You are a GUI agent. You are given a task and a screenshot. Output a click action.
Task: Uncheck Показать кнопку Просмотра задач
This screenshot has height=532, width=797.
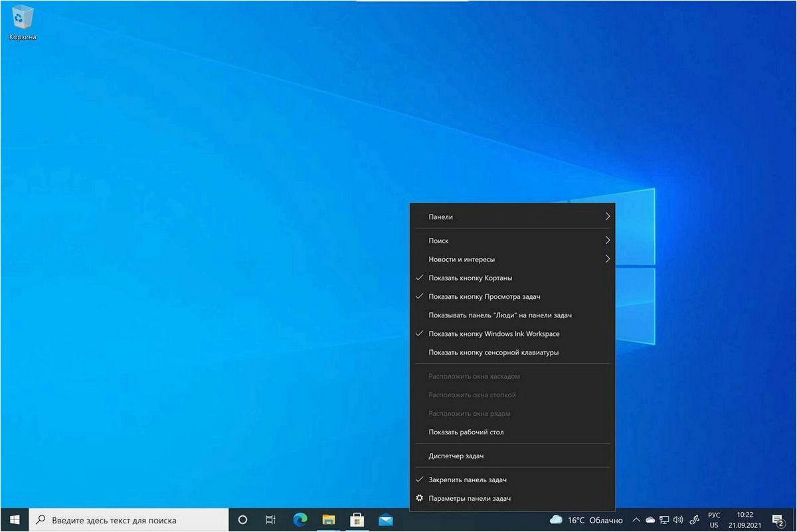(513, 296)
